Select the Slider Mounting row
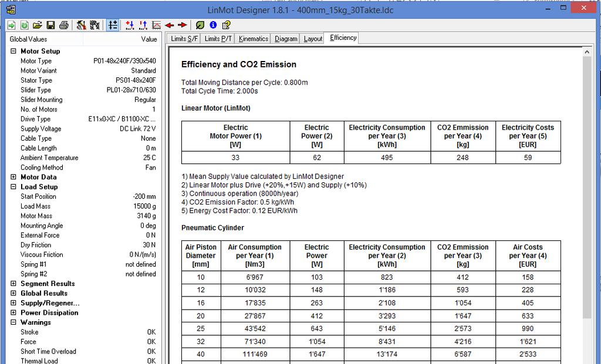The height and width of the screenshot is (364, 601). [x=83, y=100]
